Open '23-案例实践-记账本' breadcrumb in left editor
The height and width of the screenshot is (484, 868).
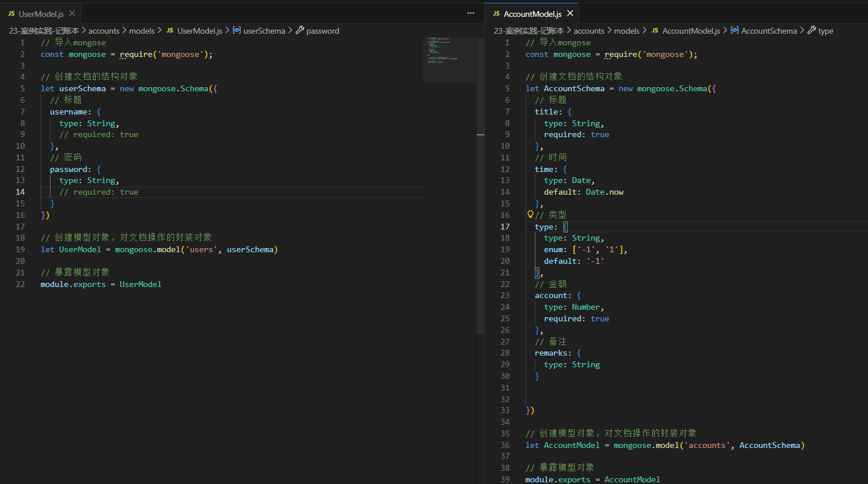(x=44, y=31)
